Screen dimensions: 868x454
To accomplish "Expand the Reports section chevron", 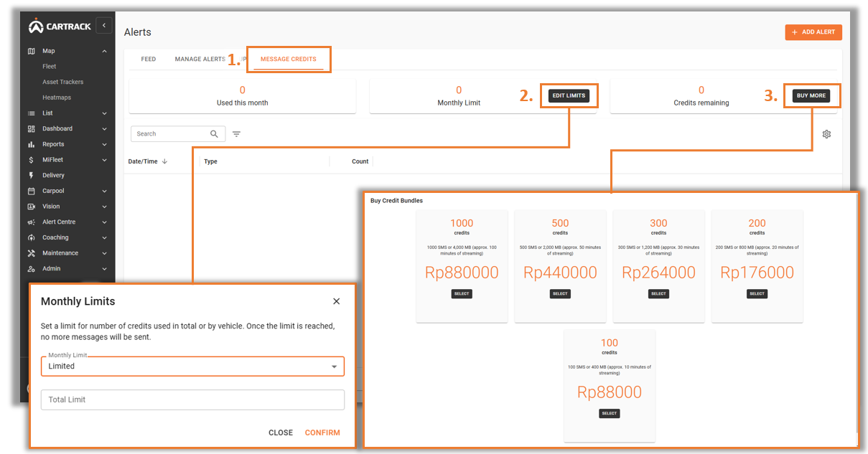I will [x=104, y=144].
